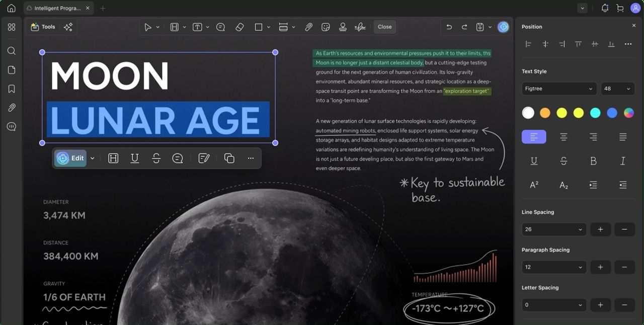Select the rectangle shape tool
This screenshot has width=644, height=325.
[x=259, y=27]
